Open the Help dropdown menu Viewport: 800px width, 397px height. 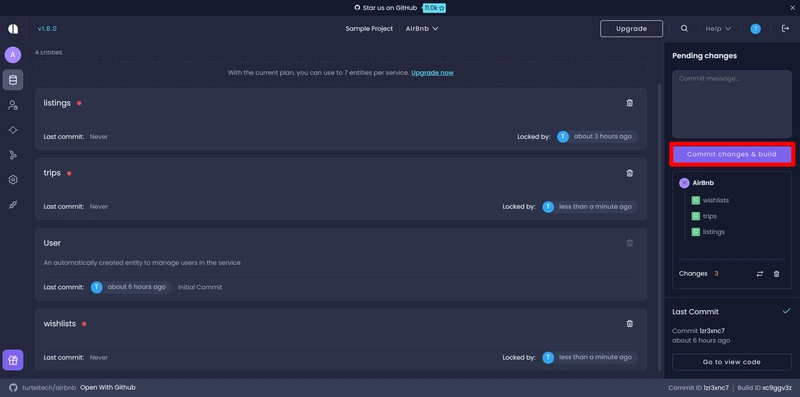coord(718,29)
